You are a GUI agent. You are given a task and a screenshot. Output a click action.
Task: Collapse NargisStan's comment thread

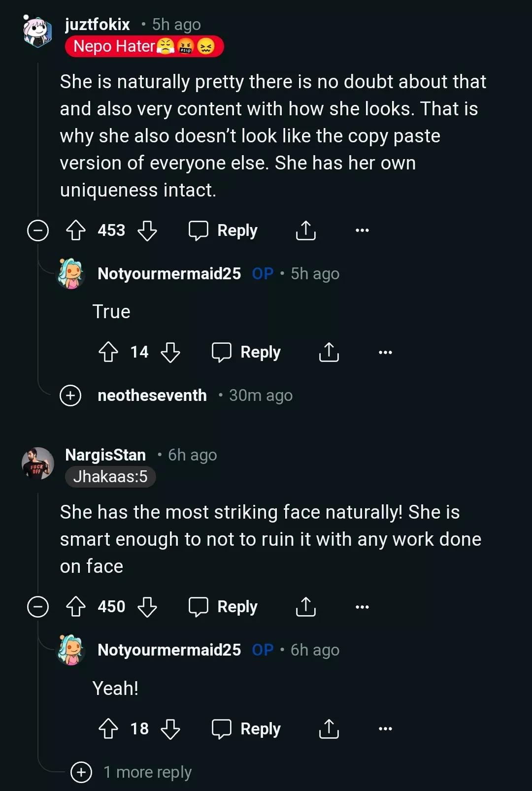38,606
